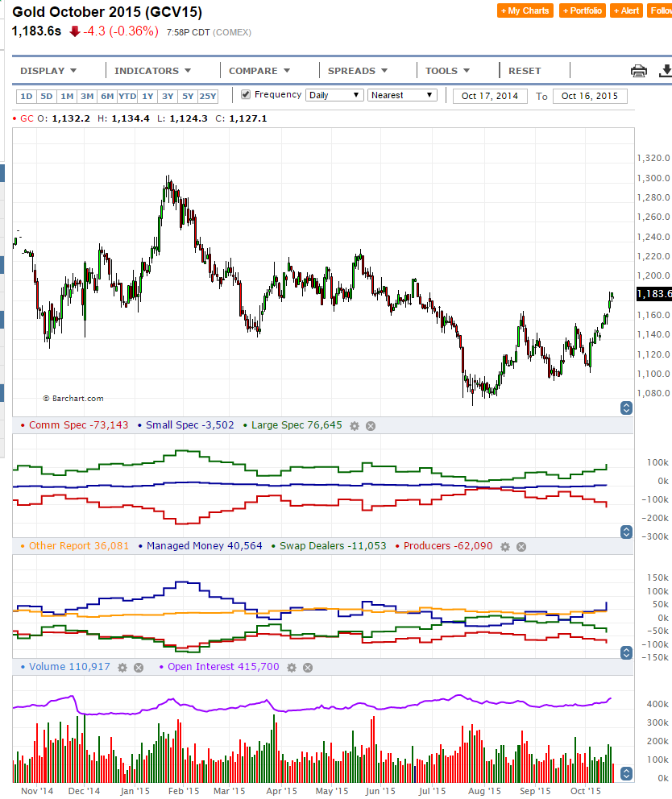Click the + My Charts button

pyautogui.click(x=525, y=10)
